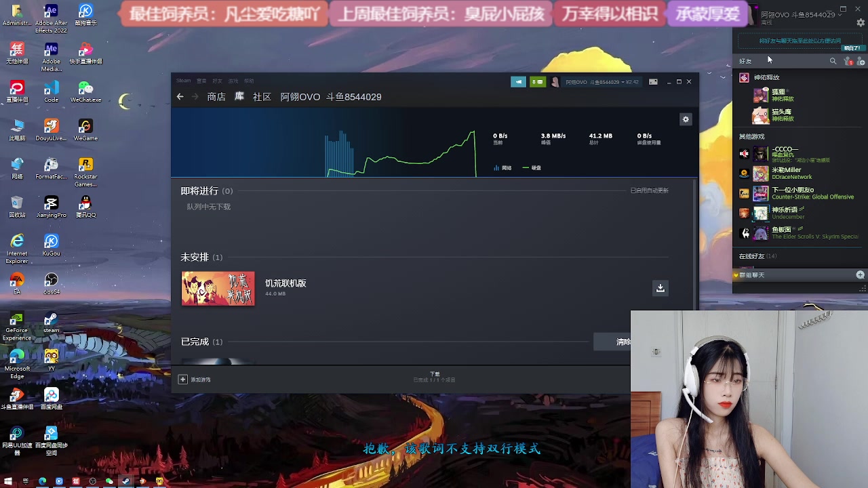Image resolution: width=868 pixels, height=488 pixels.
Task: Open the 阿翎OVO 斗鱼8544029 profile tab
Action: [x=331, y=97]
